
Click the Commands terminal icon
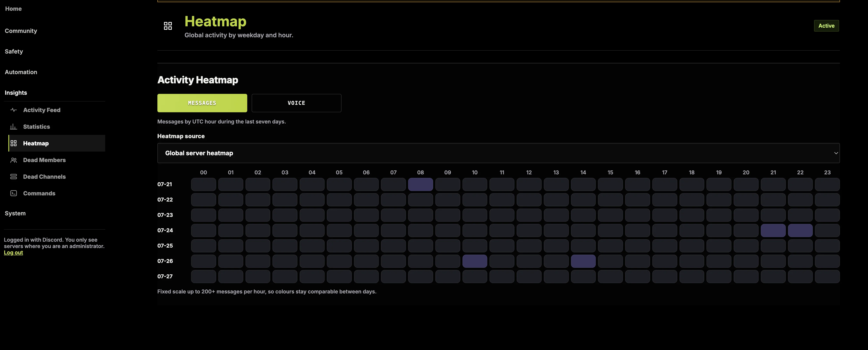tap(13, 193)
